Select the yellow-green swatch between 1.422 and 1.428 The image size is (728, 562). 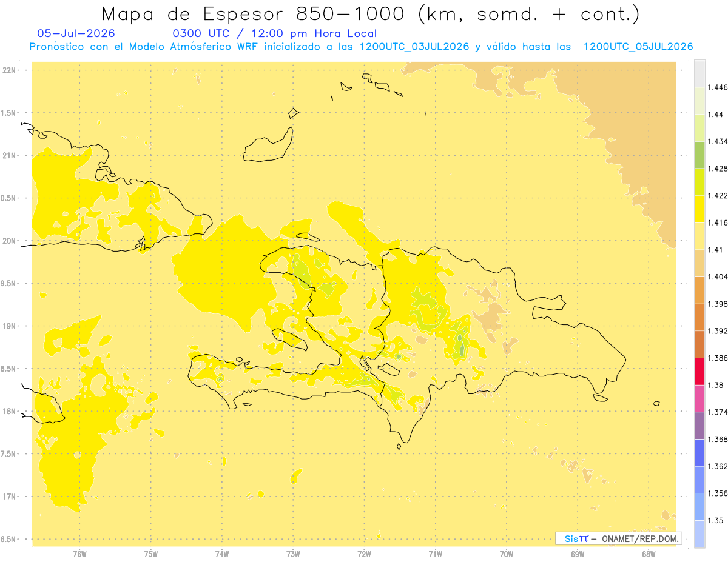point(699,182)
